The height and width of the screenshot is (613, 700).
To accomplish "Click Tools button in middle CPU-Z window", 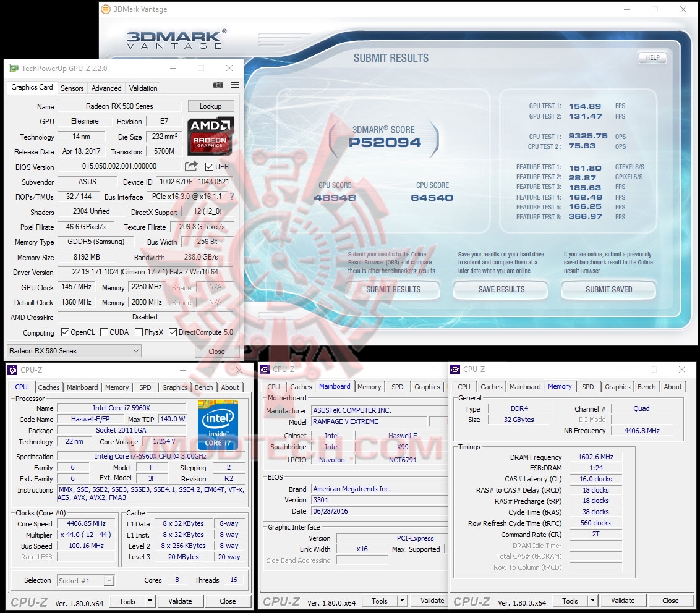I will click(379, 601).
